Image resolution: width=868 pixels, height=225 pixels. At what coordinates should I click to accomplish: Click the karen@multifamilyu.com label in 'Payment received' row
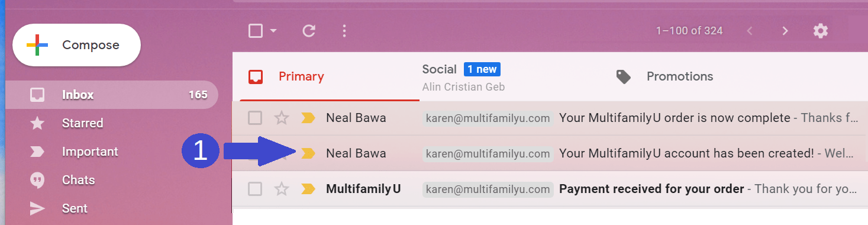488,189
